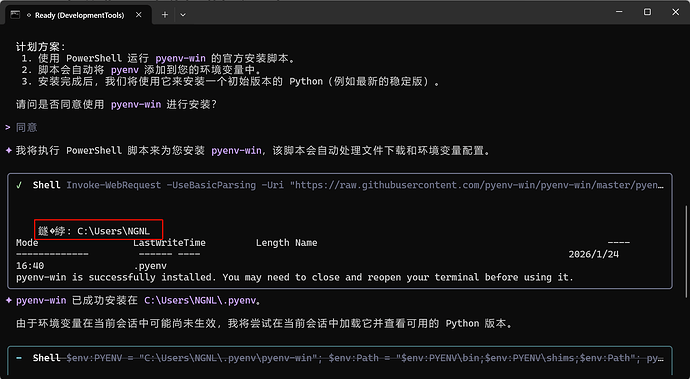
Task: Click the 'LastWriteTime' column header
Action: pyautogui.click(x=169, y=243)
